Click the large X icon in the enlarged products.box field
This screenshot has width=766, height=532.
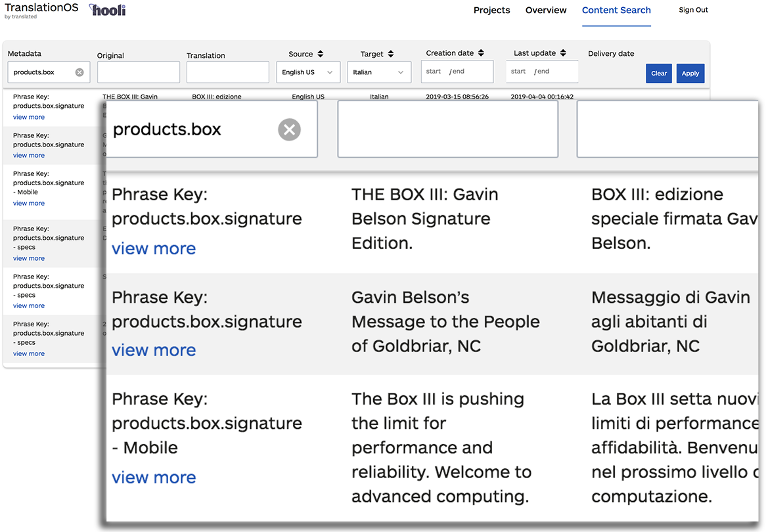tap(289, 129)
